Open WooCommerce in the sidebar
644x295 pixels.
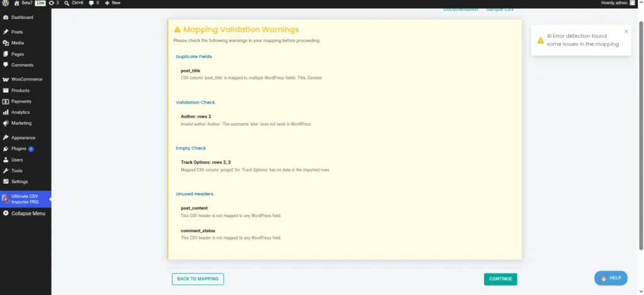point(26,79)
